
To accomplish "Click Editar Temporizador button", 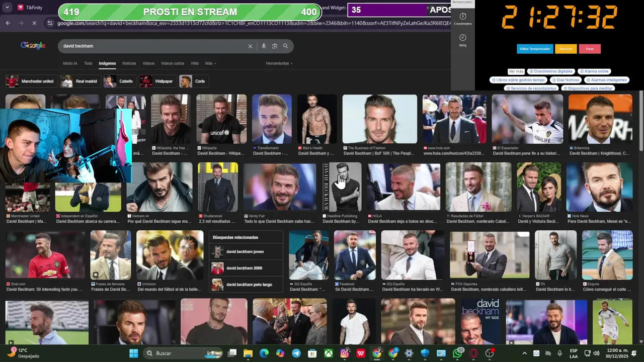I will (x=535, y=49).
